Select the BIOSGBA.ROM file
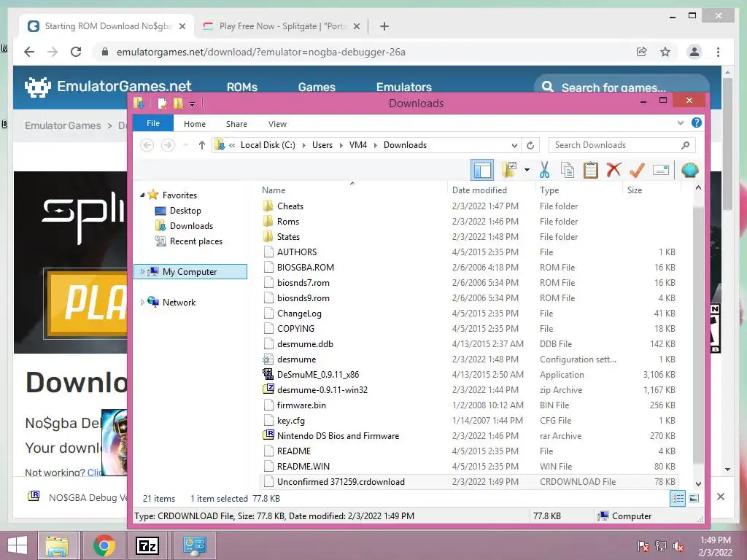Viewport: 747px width, 560px height. pyautogui.click(x=306, y=268)
